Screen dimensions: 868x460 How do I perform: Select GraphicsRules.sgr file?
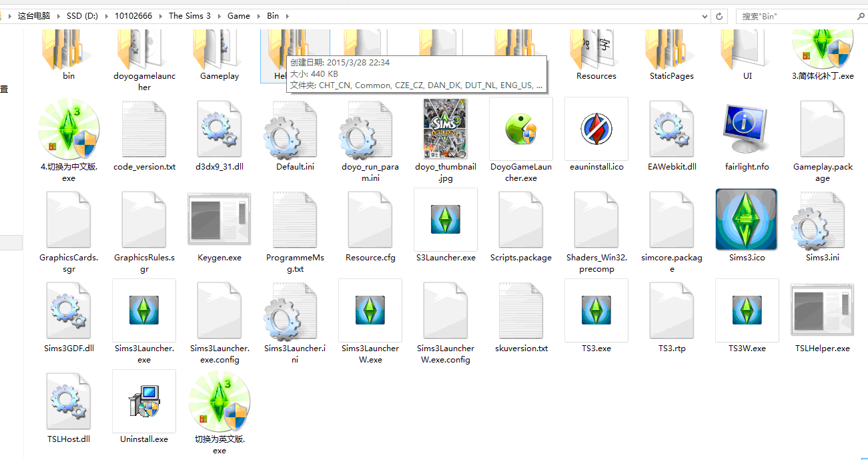click(144, 232)
